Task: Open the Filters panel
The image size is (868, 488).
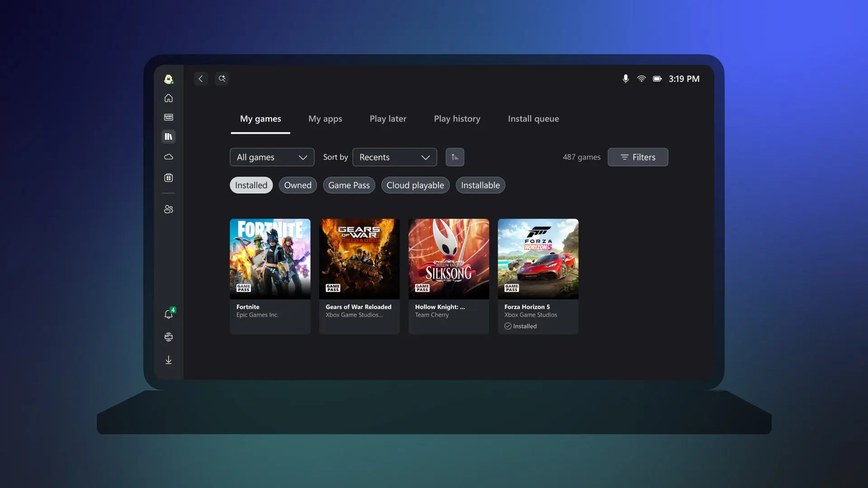Action: pos(637,157)
